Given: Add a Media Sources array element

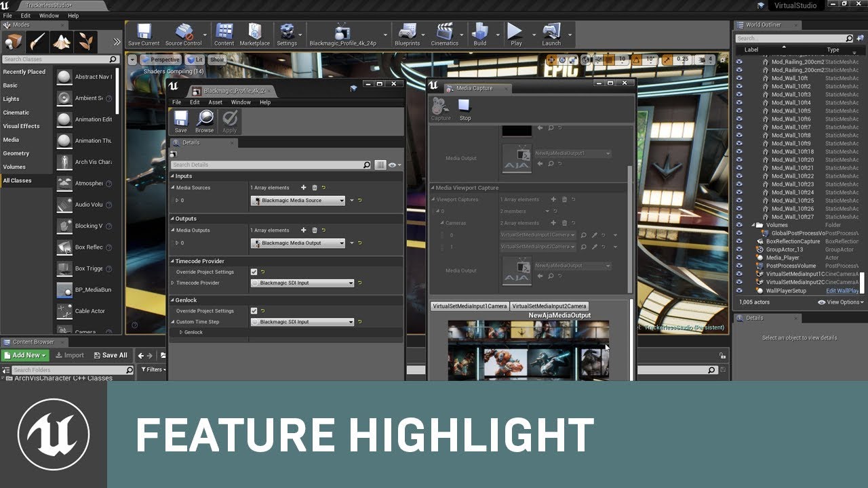Looking at the screenshot, I should (x=303, y=188).
